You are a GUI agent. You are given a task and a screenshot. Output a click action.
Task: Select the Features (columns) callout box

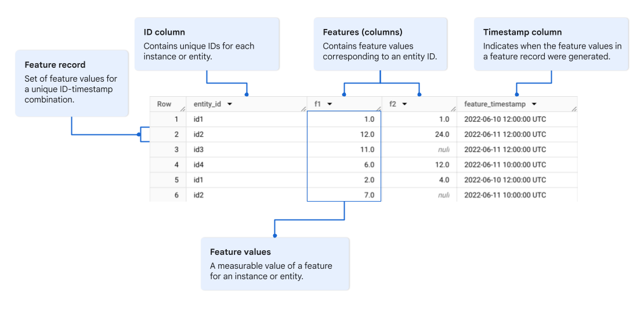[x=380, y=44]
